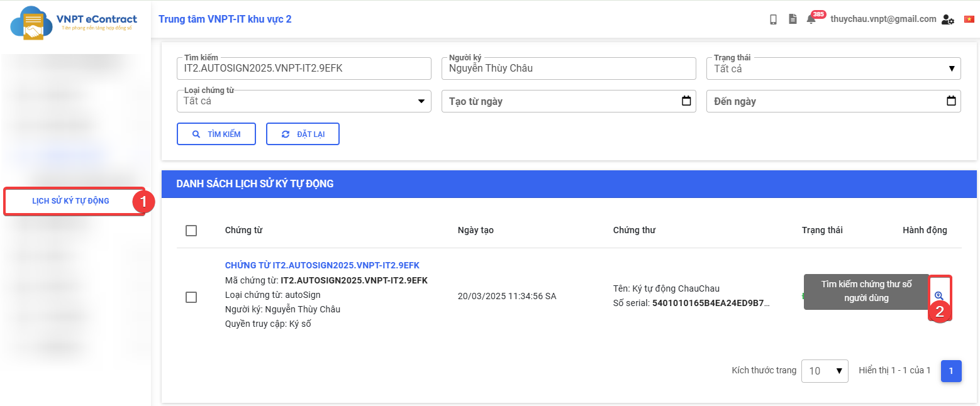Click the Hiển thị 1 - 1 của 1 text
Screen dimensions: 980x406
click(894, 371)
